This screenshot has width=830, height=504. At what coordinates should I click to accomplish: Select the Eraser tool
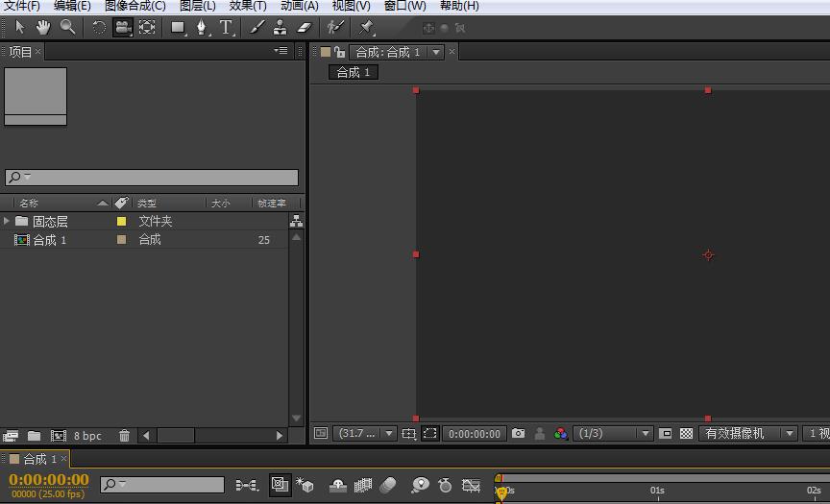tap(305, 27)
